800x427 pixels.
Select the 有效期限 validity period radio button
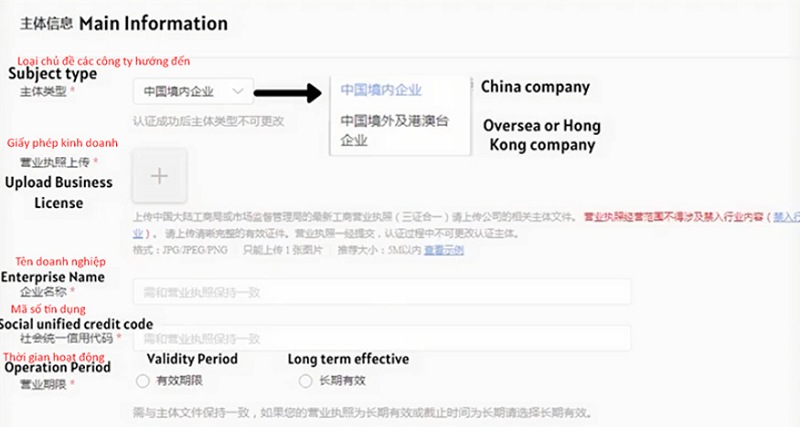coord(140,380)
